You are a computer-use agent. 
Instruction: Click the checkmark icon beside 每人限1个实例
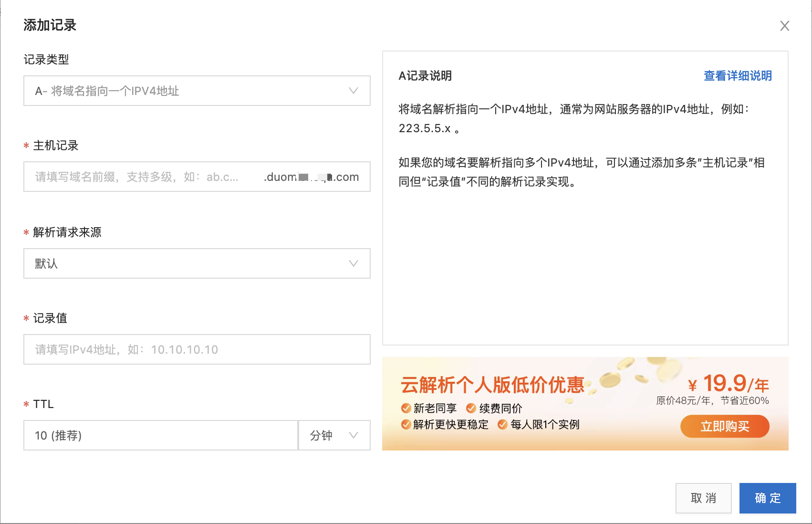tap(502, 425)
